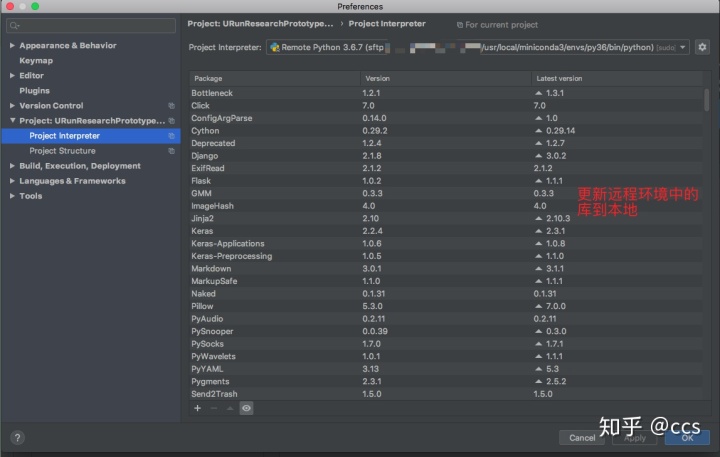Image resolution: width=720 pixels, height=457 pixels.
Task: Click upgrade arrow icon for Pillow
Action: [x=539, y=306]
